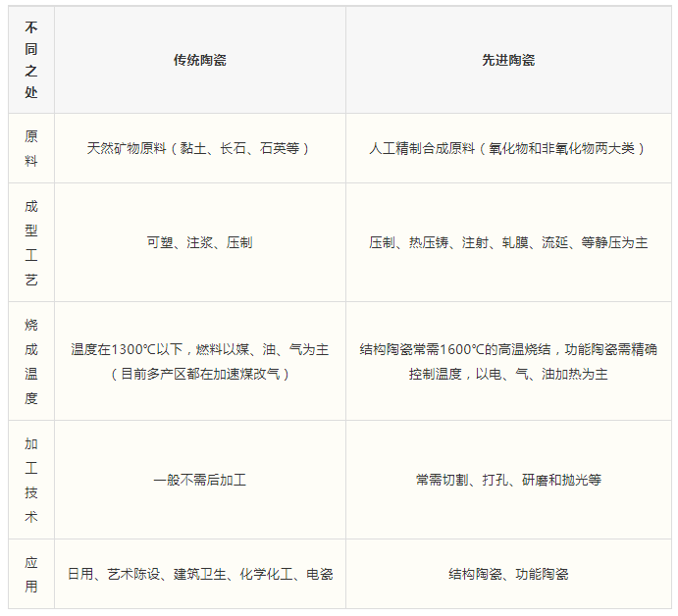
Task: Click the 一般不需后加工 cell
Action: click(199, 480)
